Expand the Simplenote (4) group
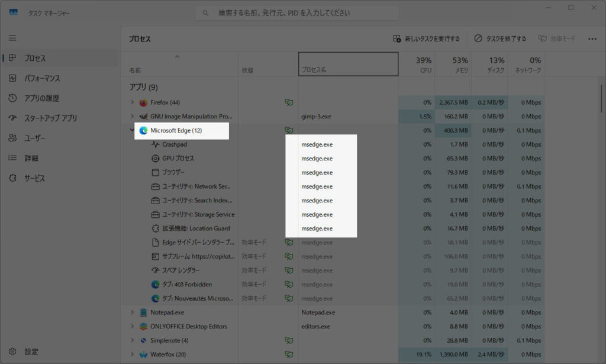Viewport: 606px width, 364px height. (132, 340)
